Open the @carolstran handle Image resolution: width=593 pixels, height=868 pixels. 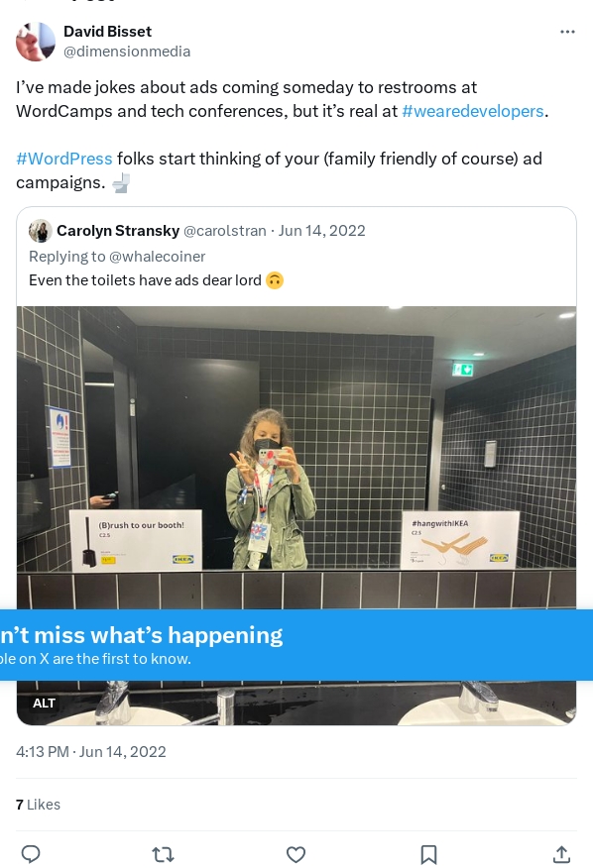pos(224,231)
